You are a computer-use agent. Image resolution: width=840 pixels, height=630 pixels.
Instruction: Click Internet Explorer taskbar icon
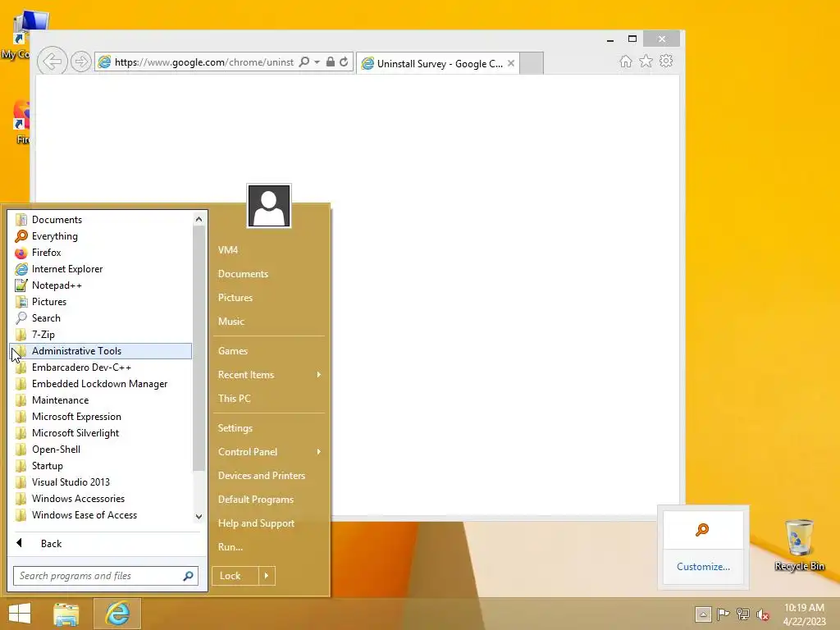(x=117, y=614)
